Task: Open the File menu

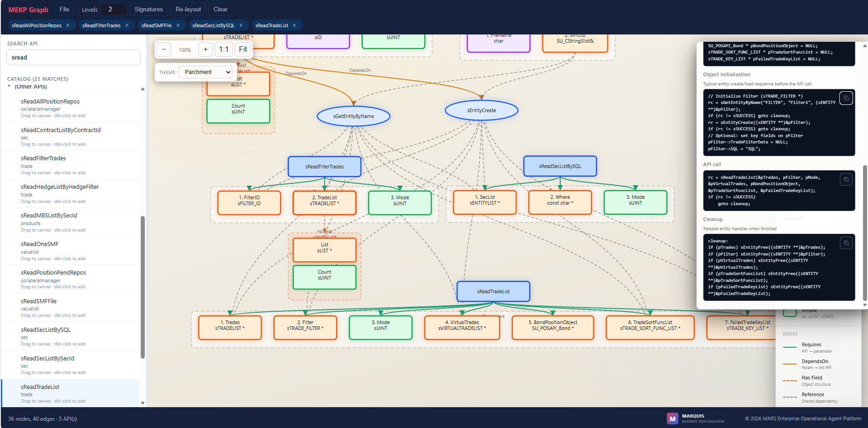Action: pyautogui.click(x=64, y=10)
